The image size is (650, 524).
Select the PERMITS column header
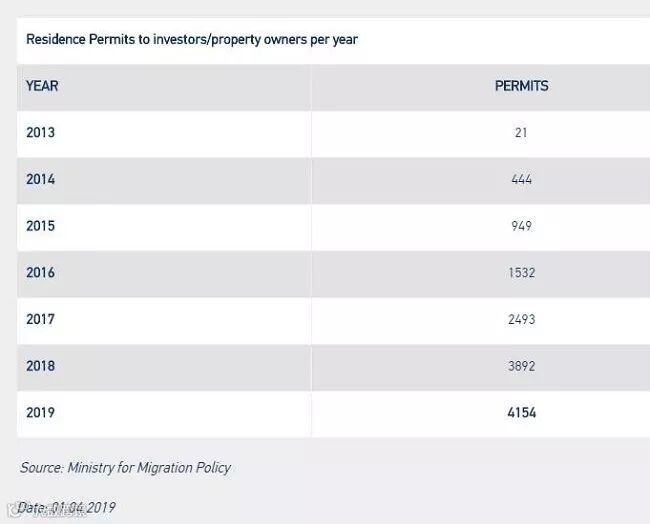(x=521, y=86)
